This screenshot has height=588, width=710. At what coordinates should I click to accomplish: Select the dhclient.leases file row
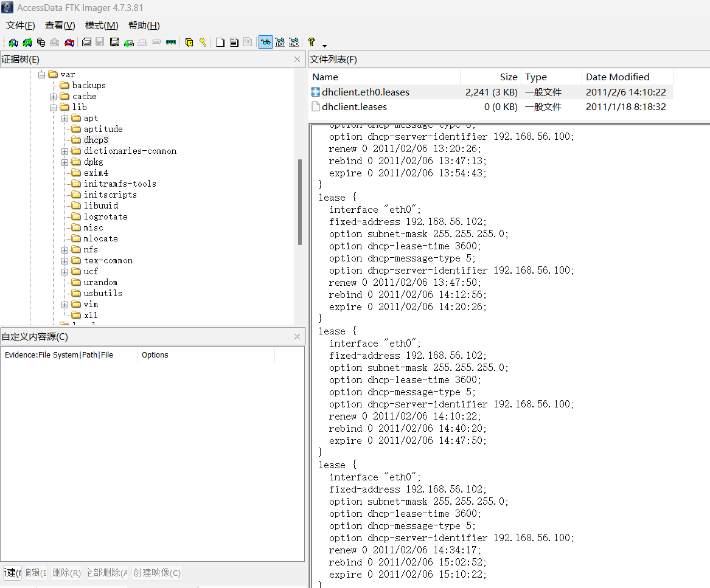[x=354, y=107]
